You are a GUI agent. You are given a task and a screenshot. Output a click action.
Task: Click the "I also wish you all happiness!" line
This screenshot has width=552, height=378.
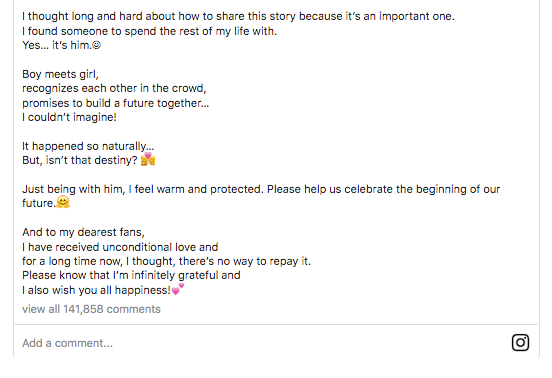point(96,290)
